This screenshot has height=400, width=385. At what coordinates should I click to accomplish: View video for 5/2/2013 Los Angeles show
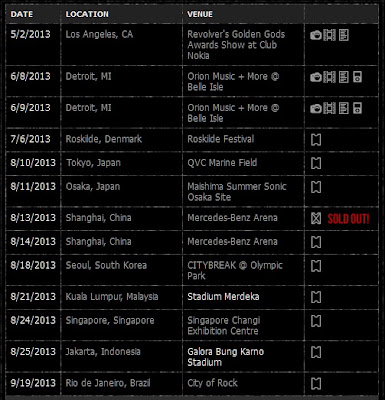[329, 35]
